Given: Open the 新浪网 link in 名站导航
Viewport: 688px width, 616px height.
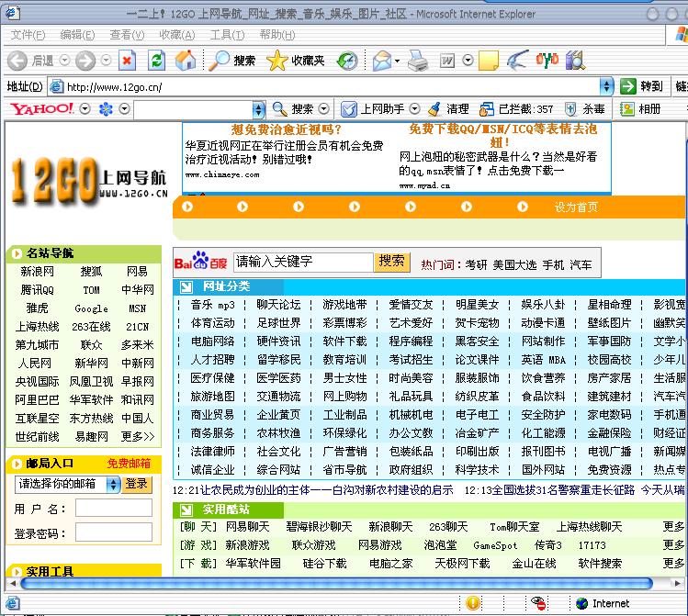Looking at the screenshot, I should click(x=38, y=272).
